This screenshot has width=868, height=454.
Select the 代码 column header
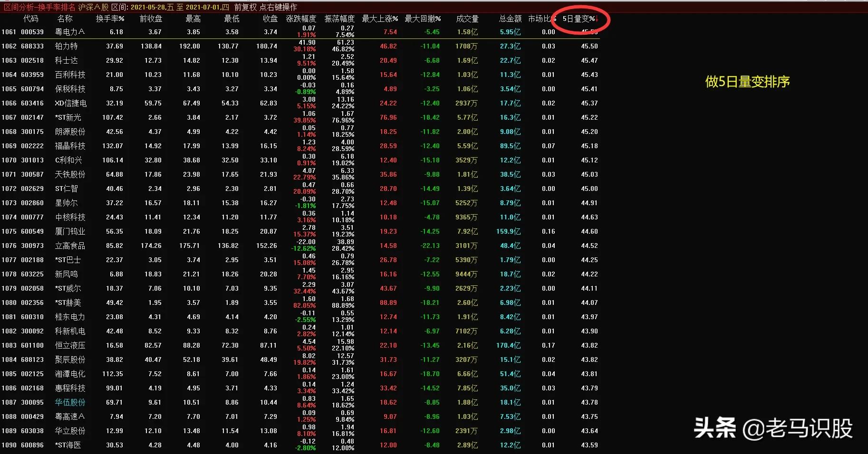pyautogui.click(x=30, y=19)
